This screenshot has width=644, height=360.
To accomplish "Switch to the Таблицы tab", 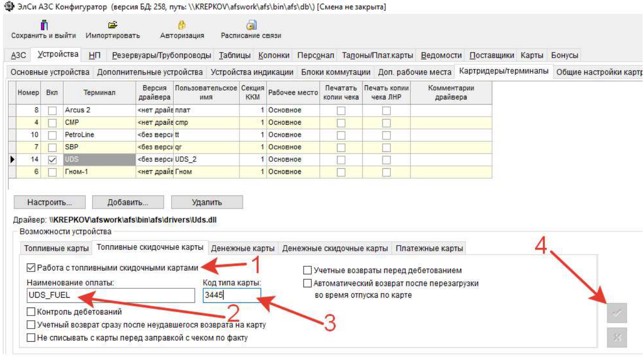I will click(x=234, y=55).
